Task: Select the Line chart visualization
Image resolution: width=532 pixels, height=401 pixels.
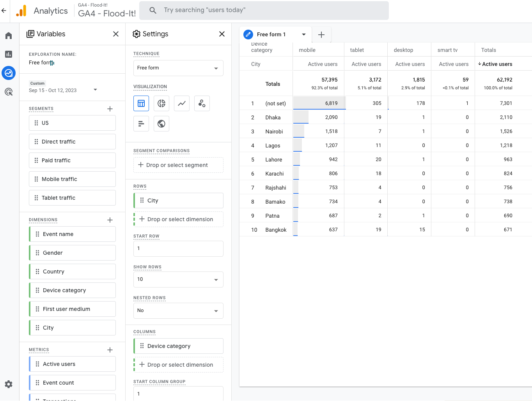Action: point(182,103)
